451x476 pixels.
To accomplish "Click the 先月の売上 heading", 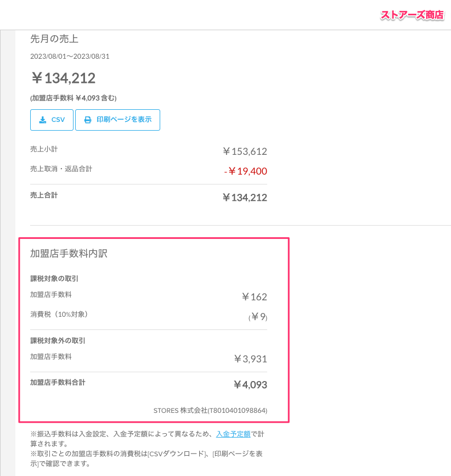I will point(54,38).
